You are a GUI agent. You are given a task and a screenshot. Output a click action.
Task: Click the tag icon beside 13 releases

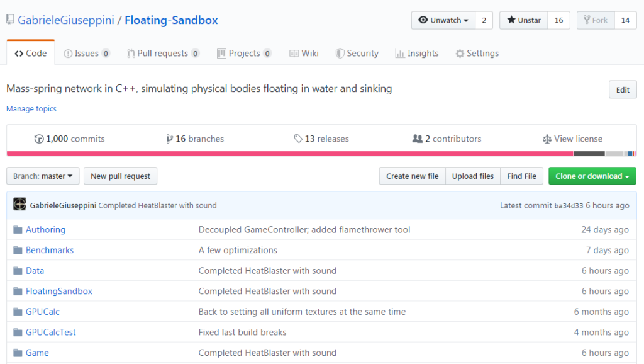[x=297, y=139]
